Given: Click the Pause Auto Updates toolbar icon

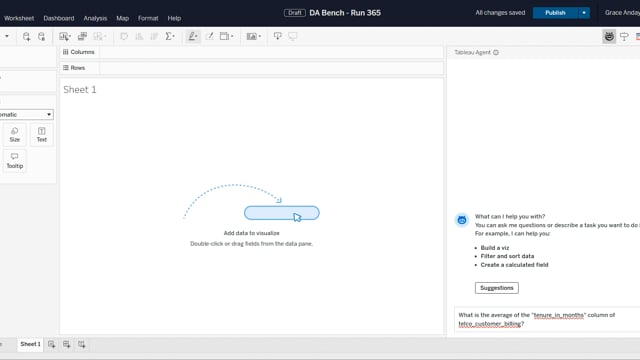Looking at the screenshot, I should (42, 37).
